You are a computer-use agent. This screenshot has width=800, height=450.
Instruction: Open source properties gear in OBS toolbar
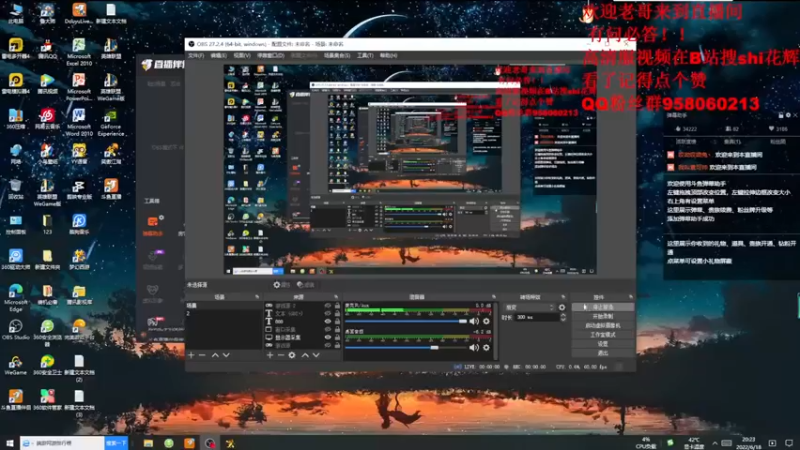point(281,285)
